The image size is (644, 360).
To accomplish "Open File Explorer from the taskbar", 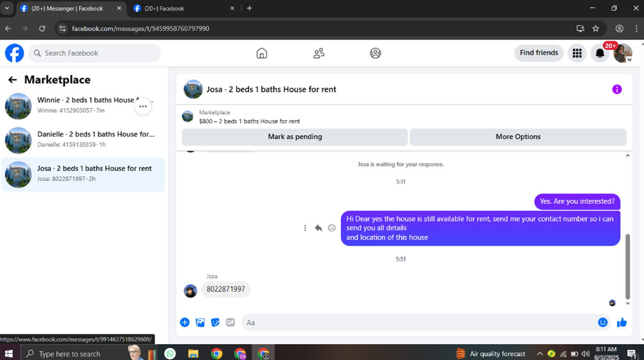I will pyautogui.click(x=193, y=353).
